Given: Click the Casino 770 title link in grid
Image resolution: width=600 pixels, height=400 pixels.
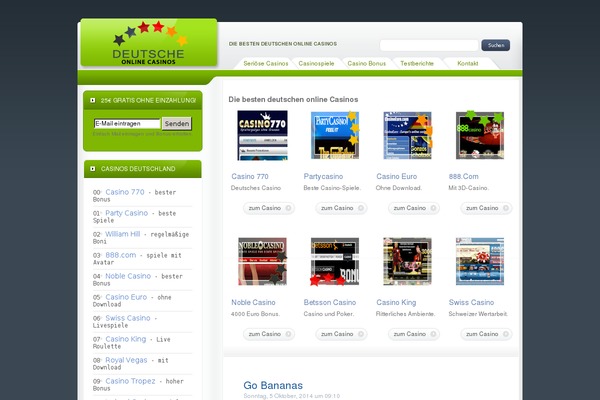Looking at the screenshot, I should (250, 176).
